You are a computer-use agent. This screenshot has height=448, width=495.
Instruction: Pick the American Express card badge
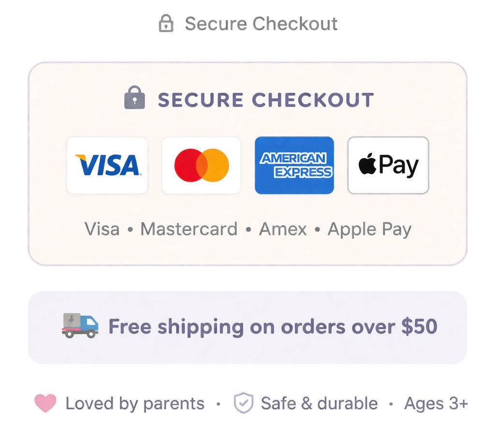pyautogui.click(x=294, y=165)
